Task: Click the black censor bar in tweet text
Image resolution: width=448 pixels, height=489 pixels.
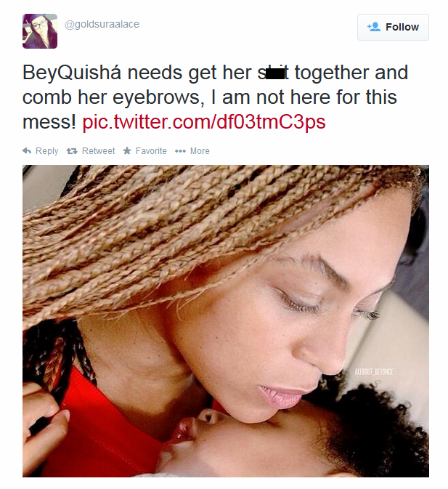Action: [x=275, y=73]
